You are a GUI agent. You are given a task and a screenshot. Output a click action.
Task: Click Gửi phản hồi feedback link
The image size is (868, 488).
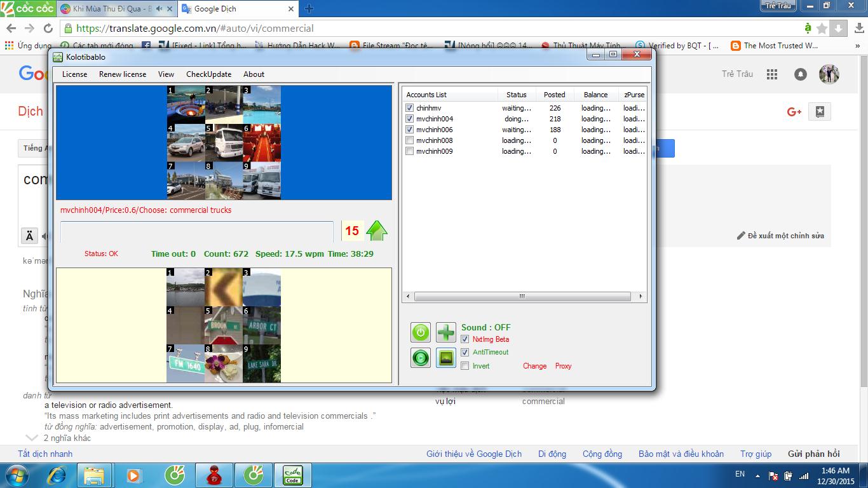[813, 454]
